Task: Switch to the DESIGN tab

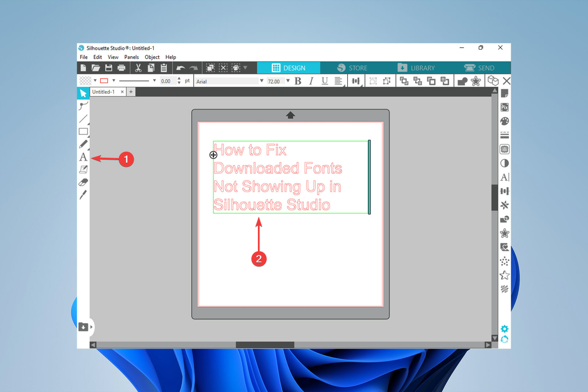Action: [x=288, y=68]
